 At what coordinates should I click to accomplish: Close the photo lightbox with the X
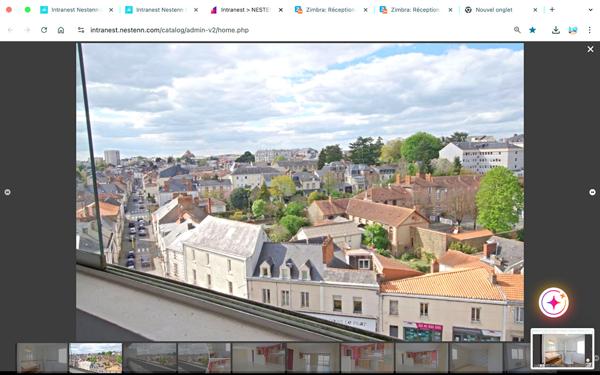click(590, 49)
